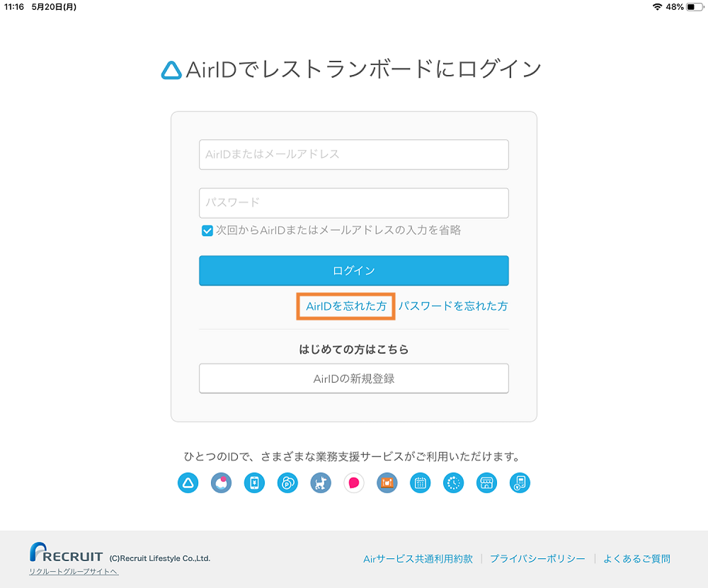Tap the 11:16 clock in status bar
Image resolution: width=708 pixels, height=588 pixels.
[14, 7]
